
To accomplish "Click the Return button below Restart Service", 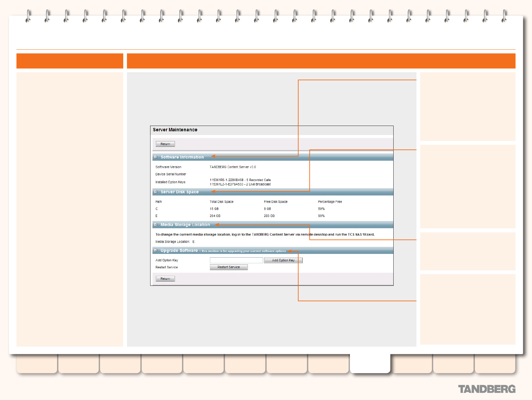I will coord(165,279).
